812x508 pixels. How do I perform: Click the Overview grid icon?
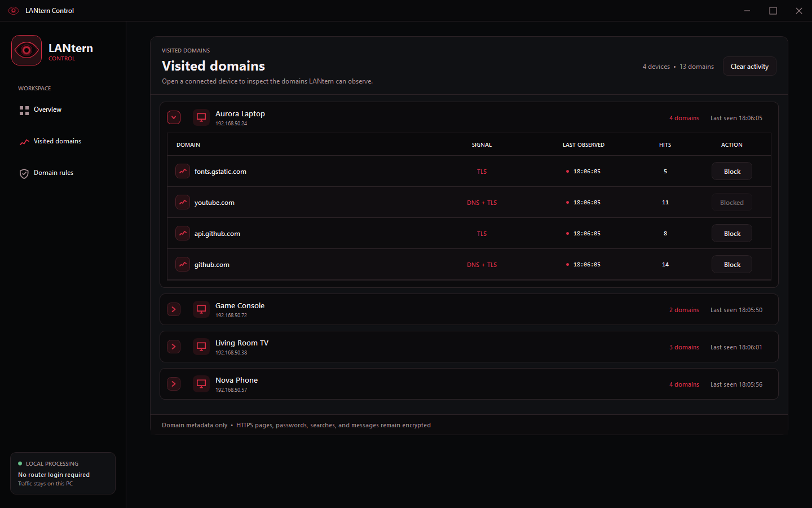24,111
